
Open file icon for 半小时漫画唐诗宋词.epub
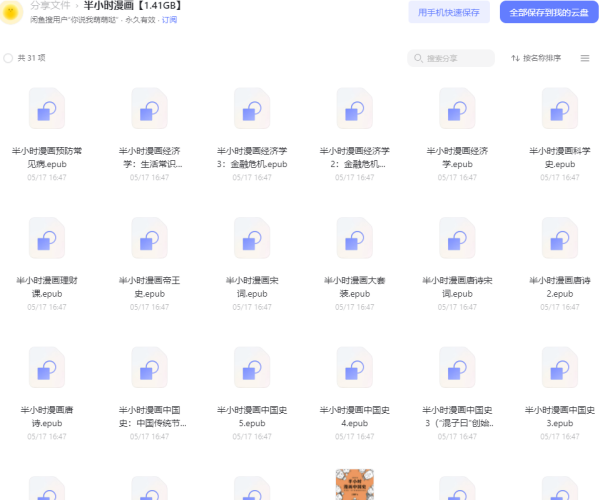coord(457,238)
